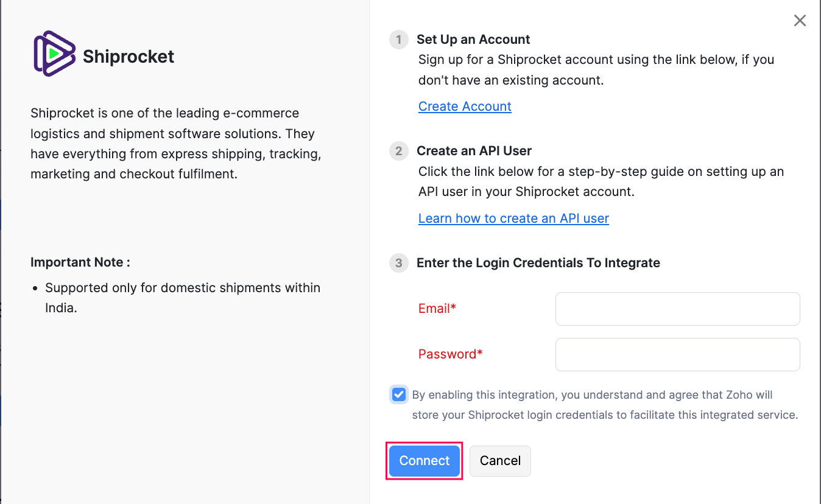The height and width of the screenshot is (504, 821).
Task: Open the Create Account link
Action: click(465, 107)
